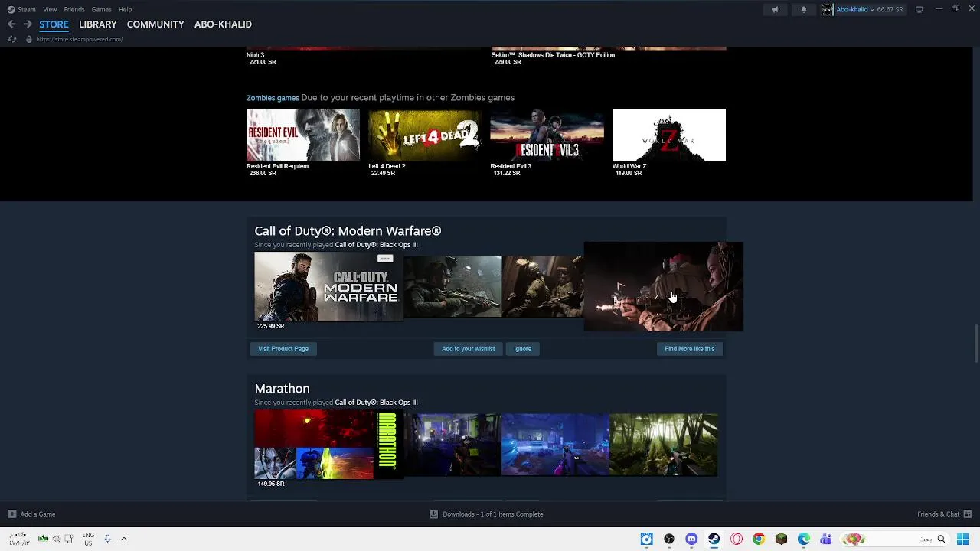
Task: Open the Big Picture display icon
Action: tap(920, 9)
